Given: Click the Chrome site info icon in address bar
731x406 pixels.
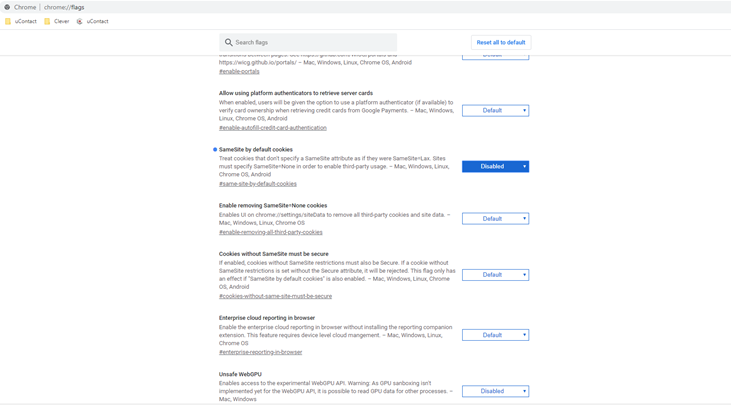Looking at the screenshot, I should click(7, 7).
